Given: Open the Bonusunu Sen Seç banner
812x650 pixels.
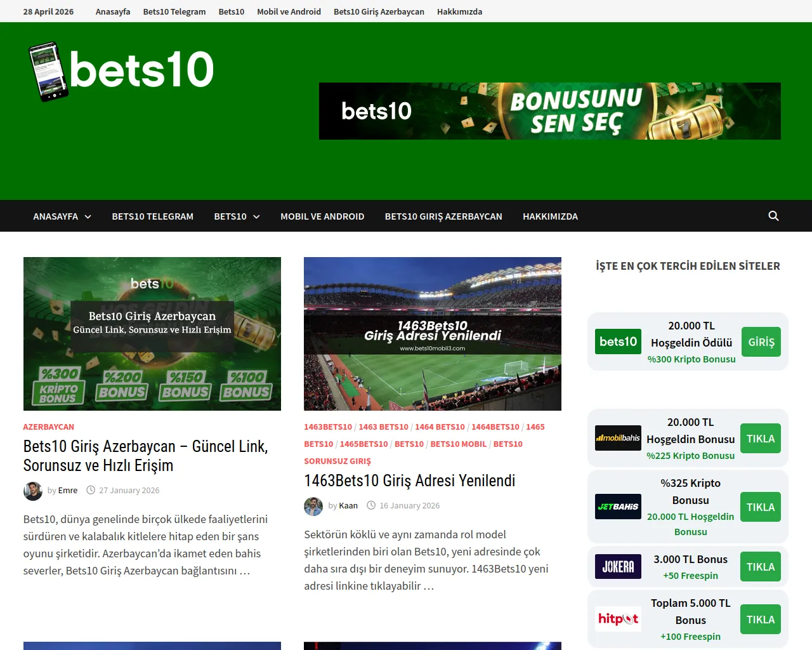Looking at the screenshot, I should click(550, 111).
